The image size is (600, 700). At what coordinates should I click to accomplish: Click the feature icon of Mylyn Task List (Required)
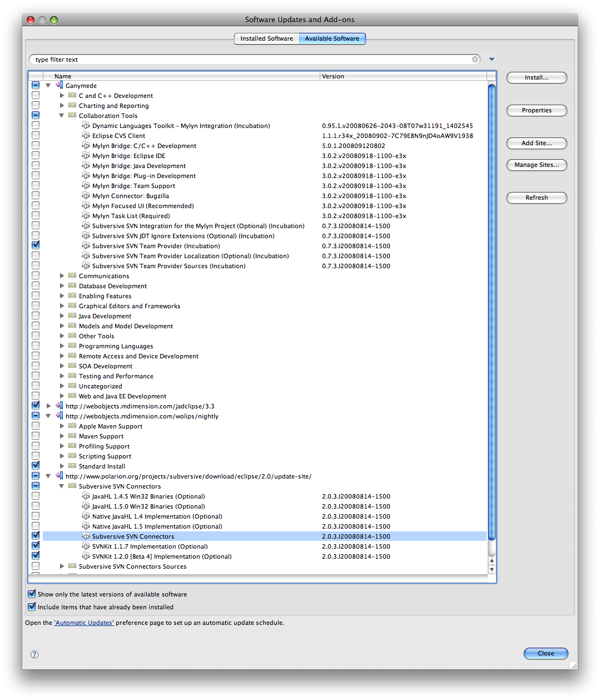coord(86,216)
